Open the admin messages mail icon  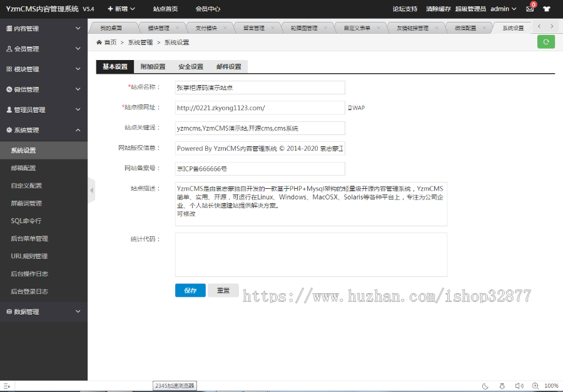(530, 9)
